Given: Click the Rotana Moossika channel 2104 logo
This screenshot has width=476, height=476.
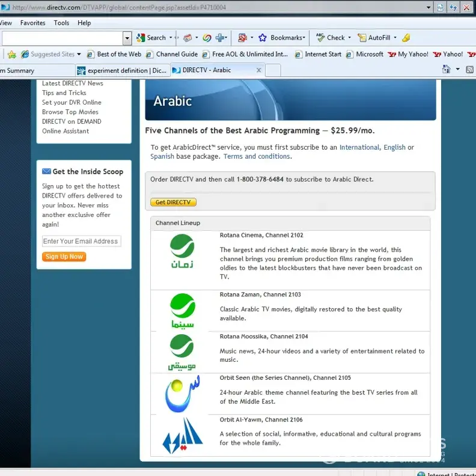Looking at the screenshot, I should point(182,352).
